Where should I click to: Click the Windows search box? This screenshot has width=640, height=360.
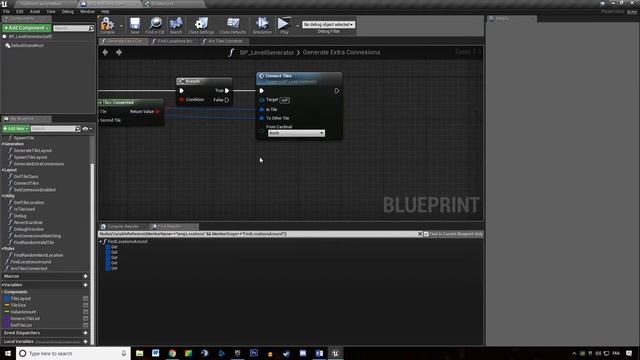point(73,353)
